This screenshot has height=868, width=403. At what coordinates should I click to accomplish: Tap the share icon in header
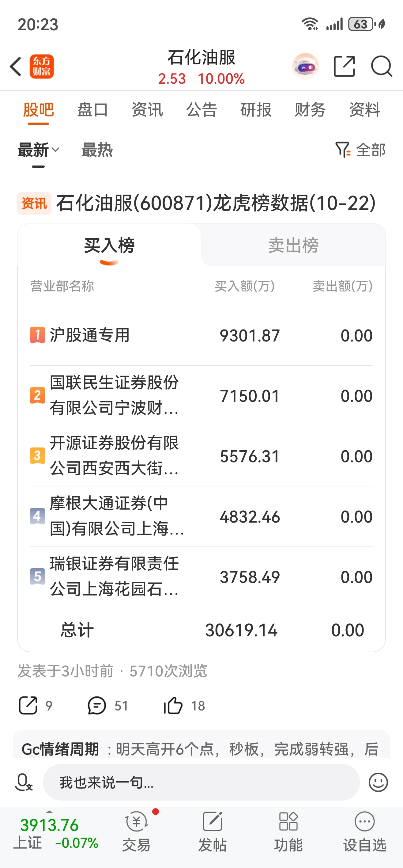(344, 67)
